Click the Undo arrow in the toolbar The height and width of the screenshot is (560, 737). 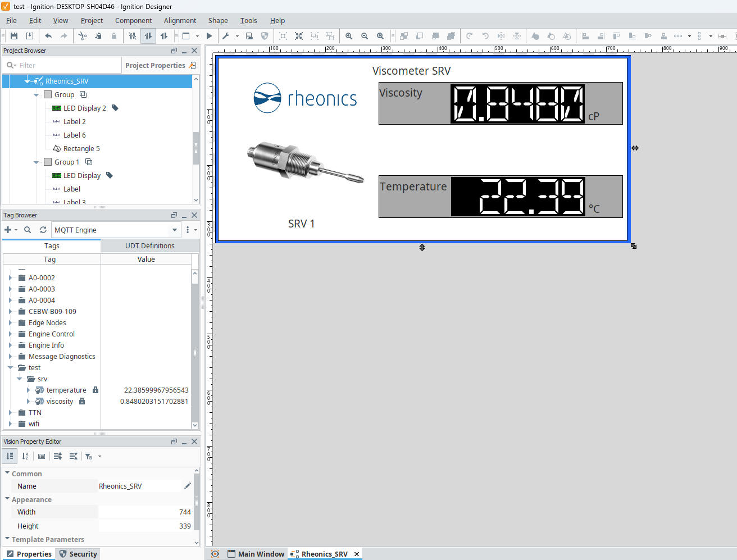point(48,36)
